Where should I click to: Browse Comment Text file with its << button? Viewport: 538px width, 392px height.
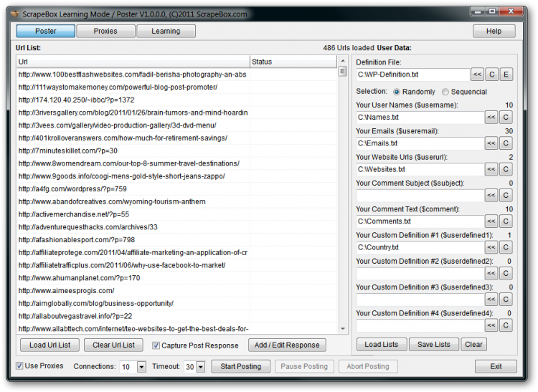(x=491, y=221)
